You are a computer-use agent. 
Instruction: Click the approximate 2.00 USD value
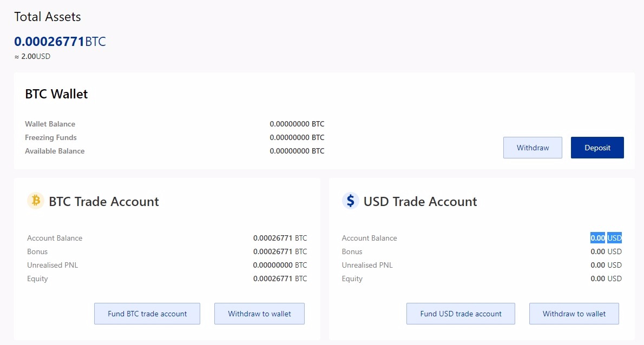[x=32, y=56]
